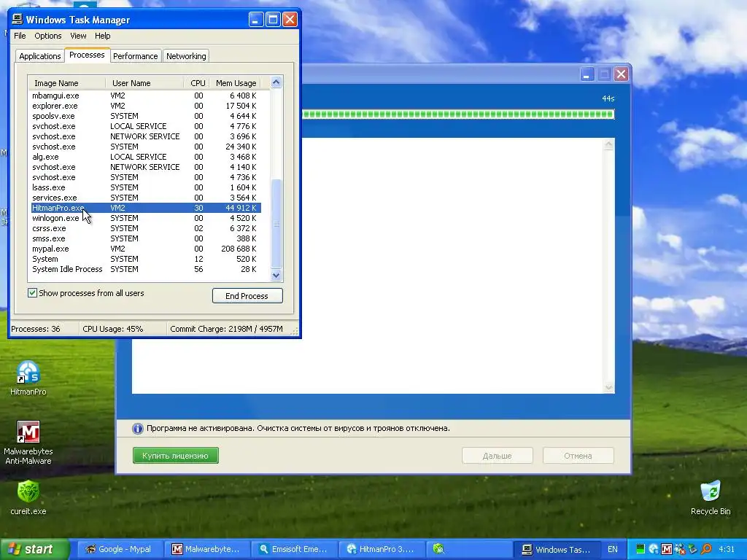This screenshot has width=747, height=560.
Task: Sort processes by CPU column
Action: (197, 83)
